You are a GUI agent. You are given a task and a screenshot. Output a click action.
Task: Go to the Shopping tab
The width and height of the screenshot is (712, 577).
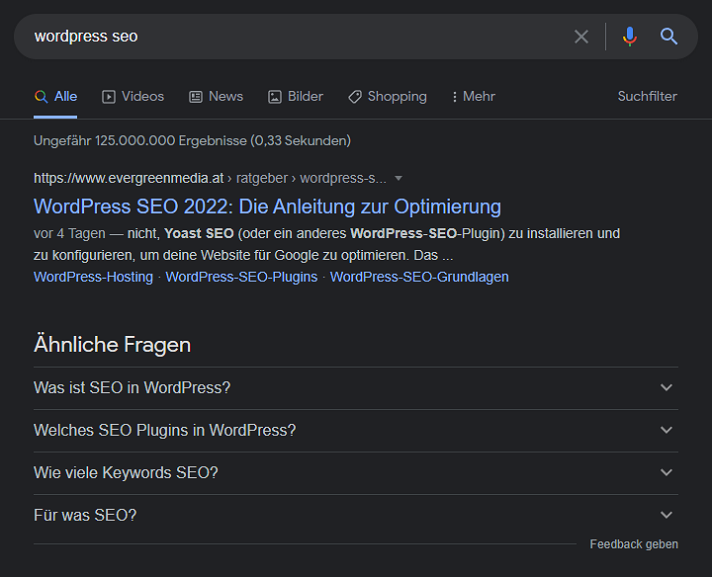(387, 97)
